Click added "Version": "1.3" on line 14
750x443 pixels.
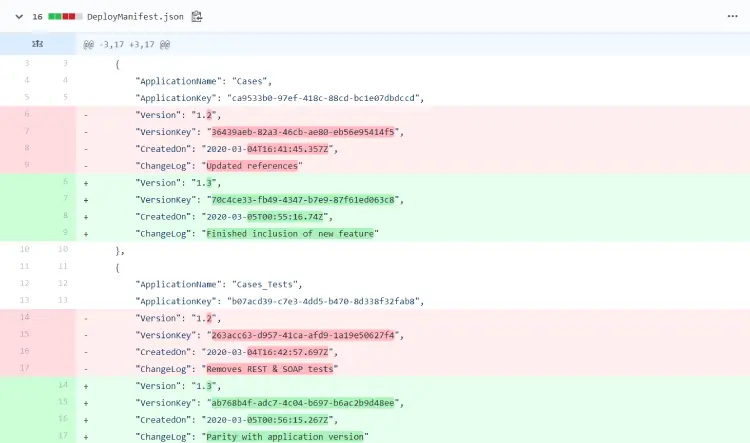pos(178,386)
